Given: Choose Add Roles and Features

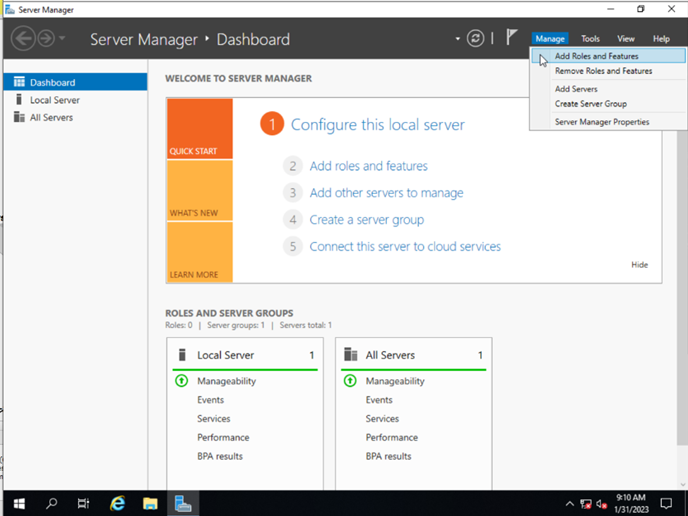Looking at the screenshot, I should 608,56.
